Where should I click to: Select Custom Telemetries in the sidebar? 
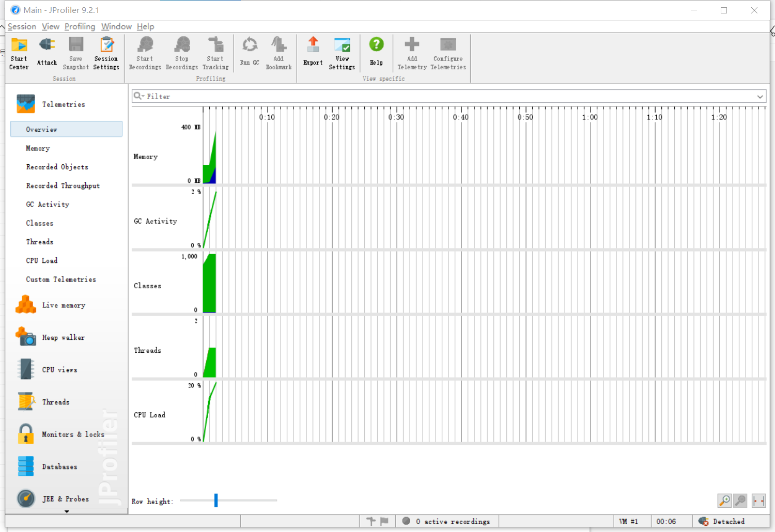61,279
